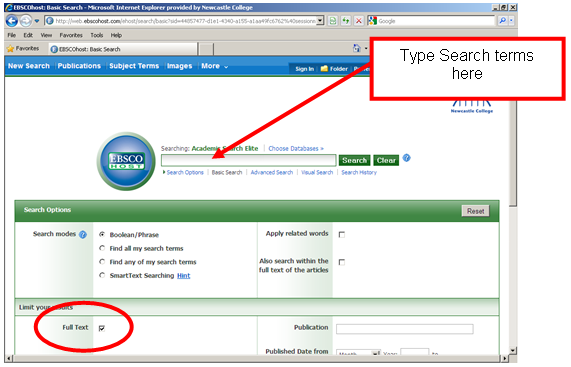The image size is (571, 367).
Task: Switch to Visual Search
Action: coord(317,173)
